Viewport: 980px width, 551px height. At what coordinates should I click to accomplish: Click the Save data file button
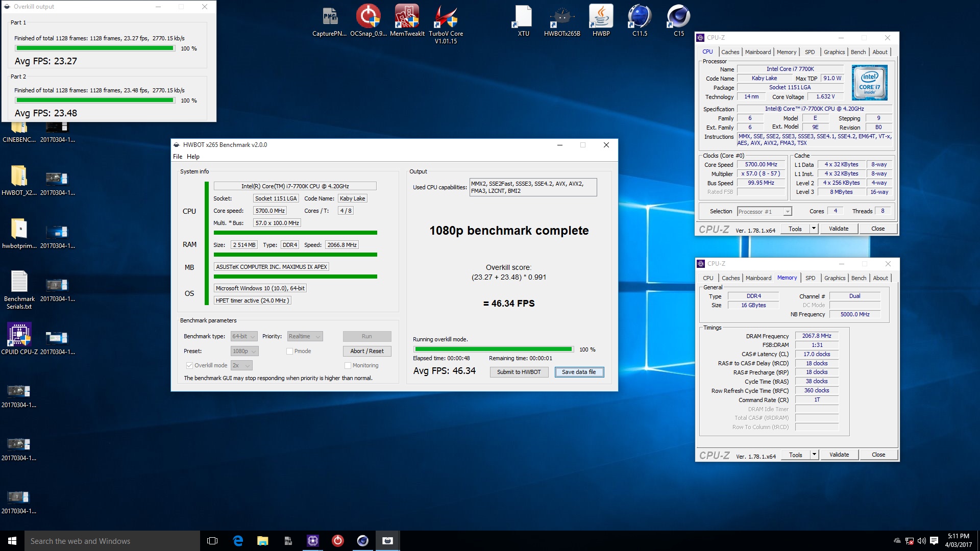pos(579,372)
